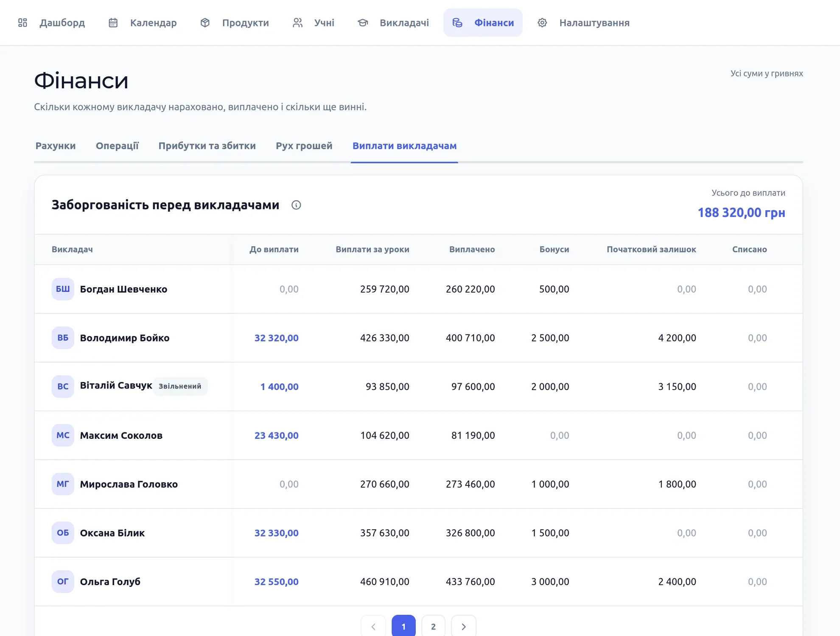Click the Продукти box icon
The width and height of the screenshot is (840, 636).
pyautogui.click(x=205, y=22)
